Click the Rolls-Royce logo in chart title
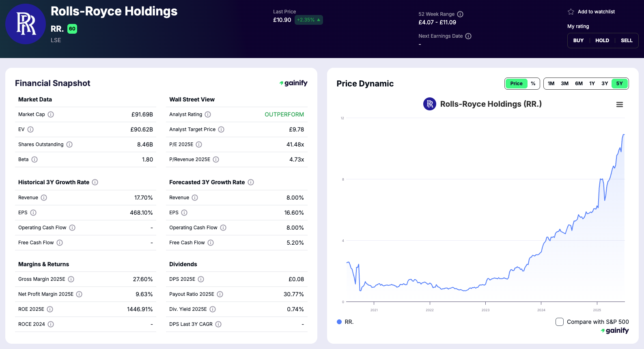This screenshot has height=349, width=644. [x=430, y=104]
